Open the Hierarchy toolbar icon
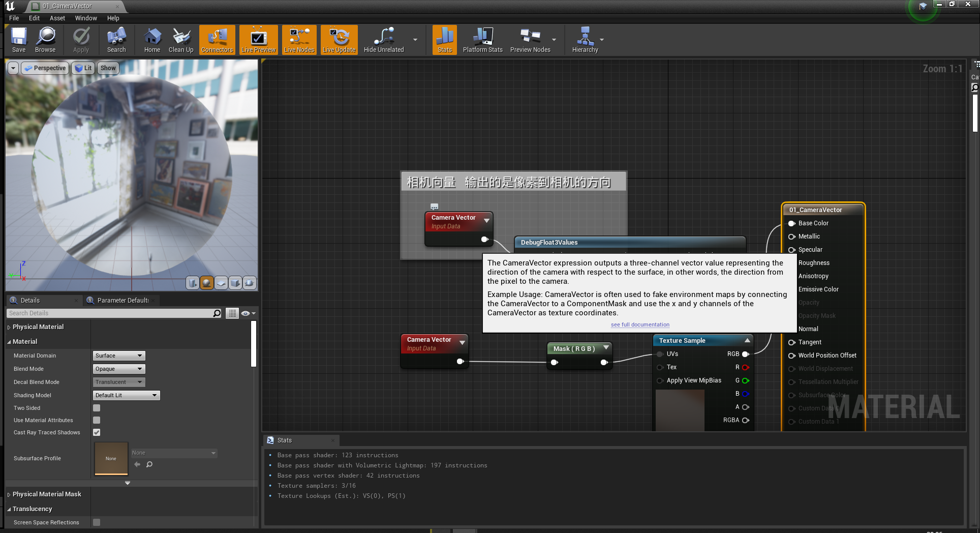The height and width of the screenshot is (533, 980). click(x=585, y=40)
